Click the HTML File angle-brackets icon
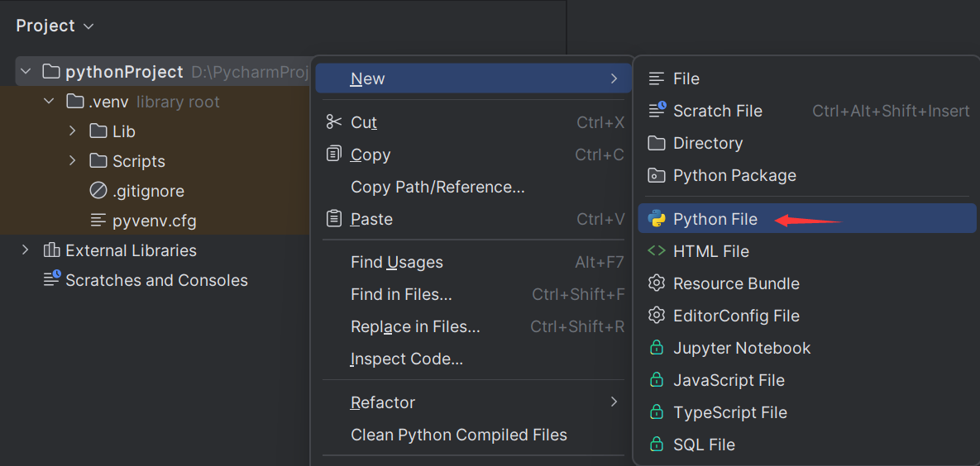This screenshot has width=980, height=466. 657,251
